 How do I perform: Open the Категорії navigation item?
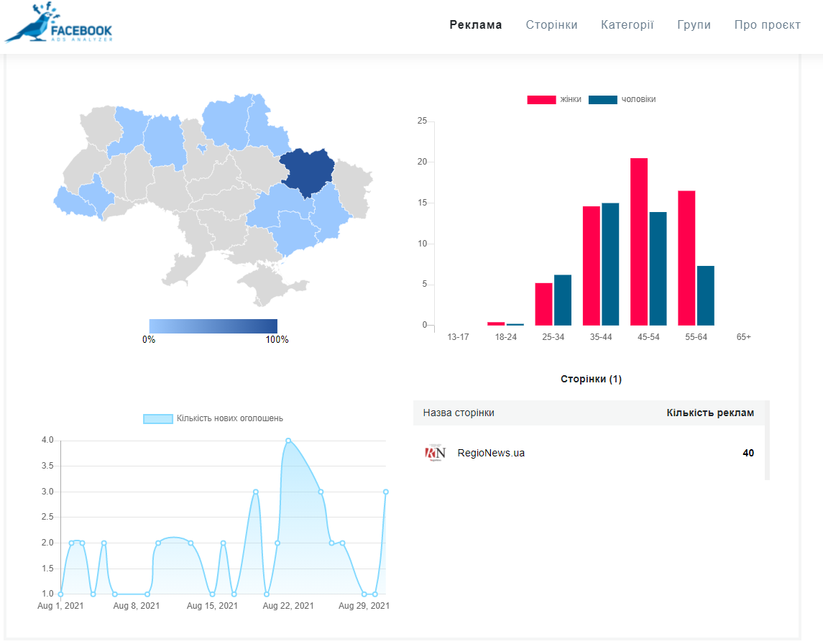coord(627,25)
